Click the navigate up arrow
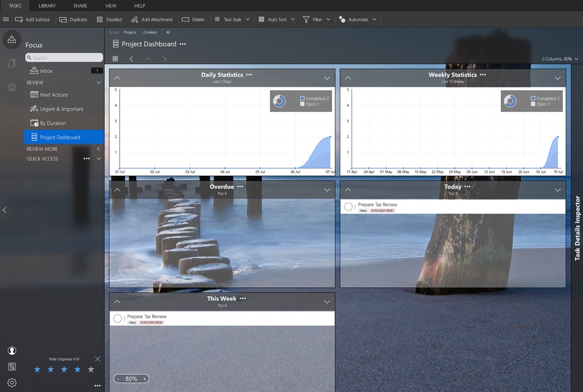Screen dimensions: 583x392 tap(148, 59)
